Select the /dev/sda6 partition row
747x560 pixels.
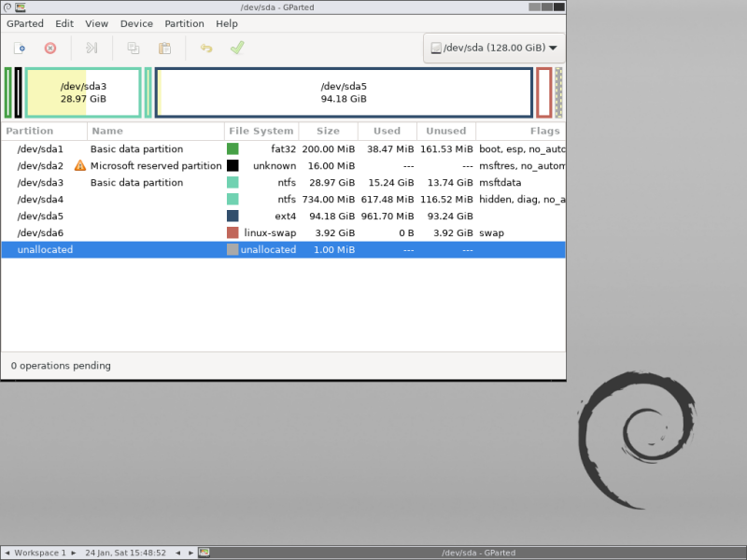[283, 232]
